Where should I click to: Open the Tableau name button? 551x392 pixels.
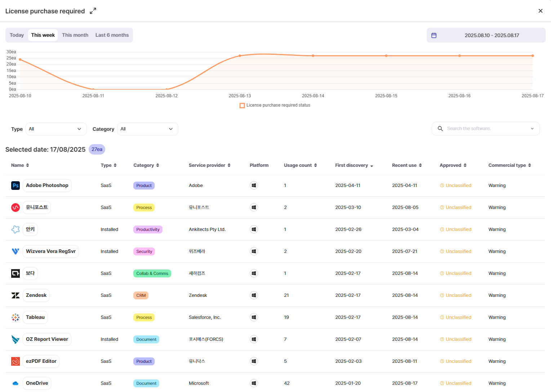[x=35, y=317]
